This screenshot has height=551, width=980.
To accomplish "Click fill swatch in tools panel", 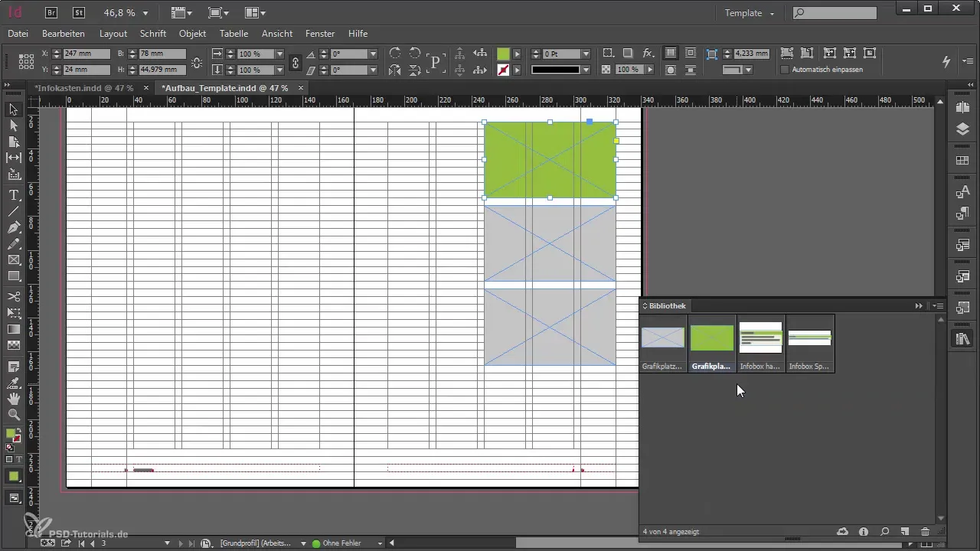I will point(11,434).
